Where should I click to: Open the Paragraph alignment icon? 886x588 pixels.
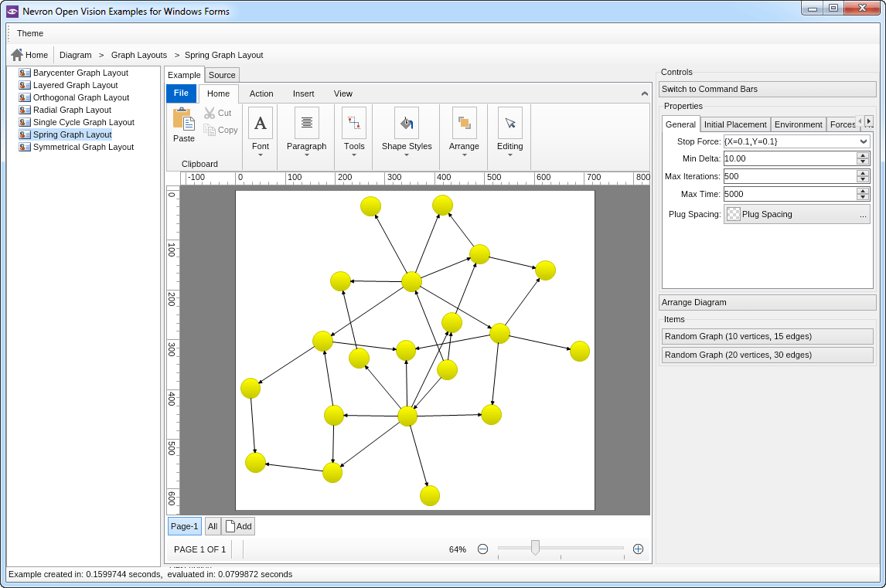(x=307, y=123)
